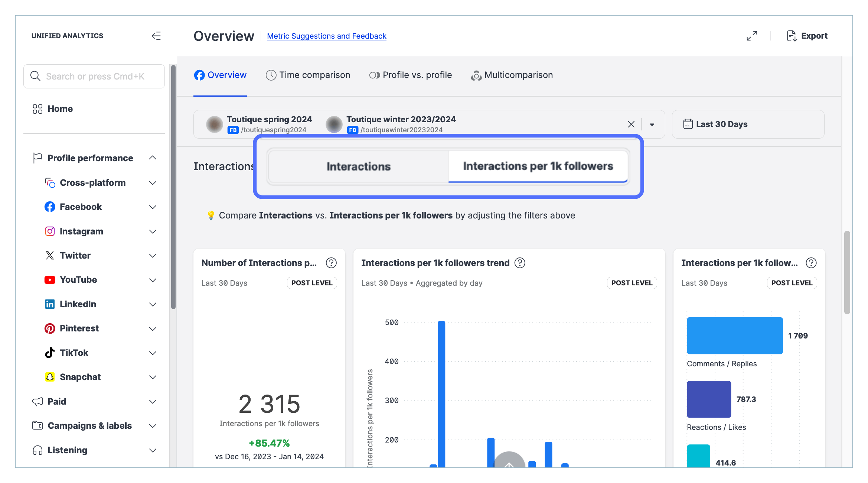The height and width of the screenshot is (483, 868).
Task: Click the fullscreen expand arrows icon
Action: click(x=752, y=36)
